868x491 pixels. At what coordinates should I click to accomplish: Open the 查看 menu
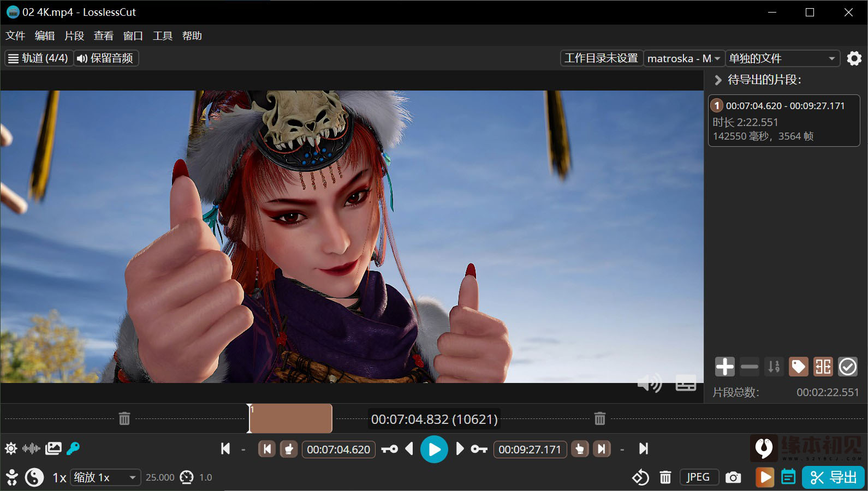(104, 35)
